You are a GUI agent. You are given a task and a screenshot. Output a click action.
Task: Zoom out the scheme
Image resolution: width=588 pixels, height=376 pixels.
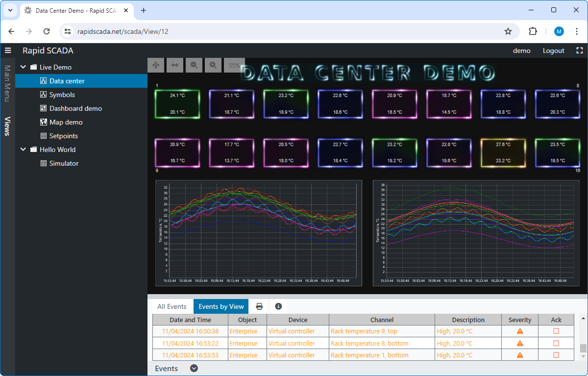click(194, 65)
